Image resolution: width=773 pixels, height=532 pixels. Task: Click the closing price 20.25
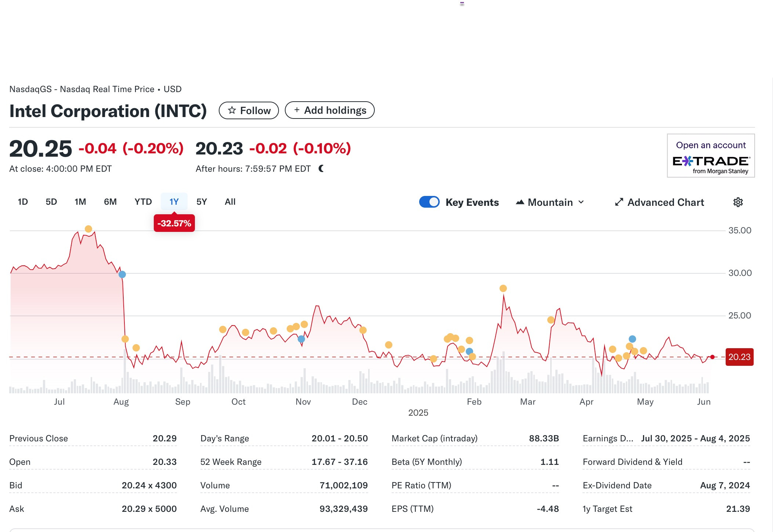(x=41, y=149)
